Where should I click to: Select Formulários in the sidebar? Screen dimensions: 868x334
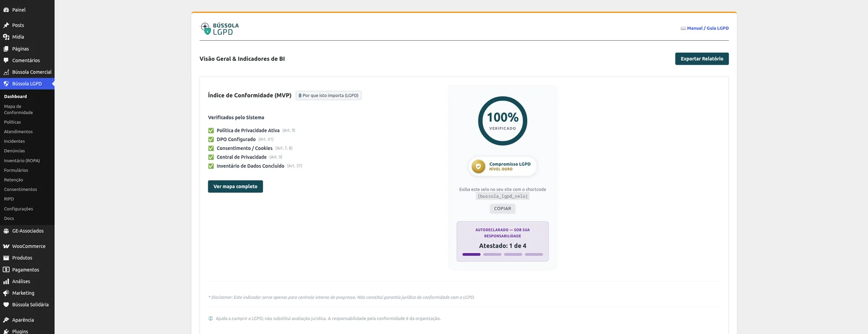[x=16, y=171]
